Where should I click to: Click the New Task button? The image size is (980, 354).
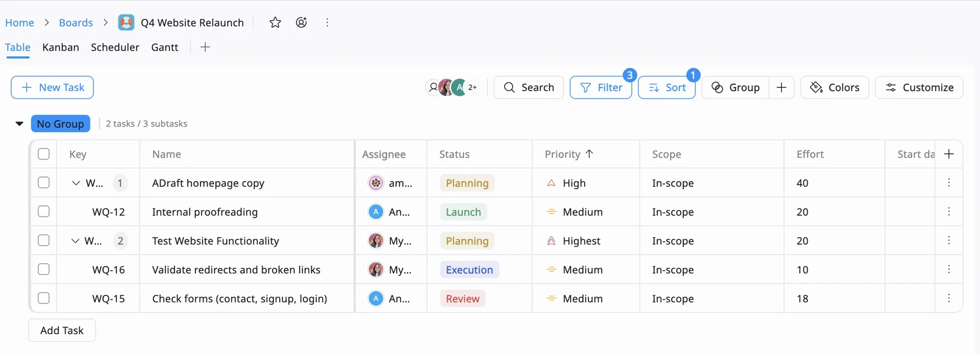coord(52,87)
